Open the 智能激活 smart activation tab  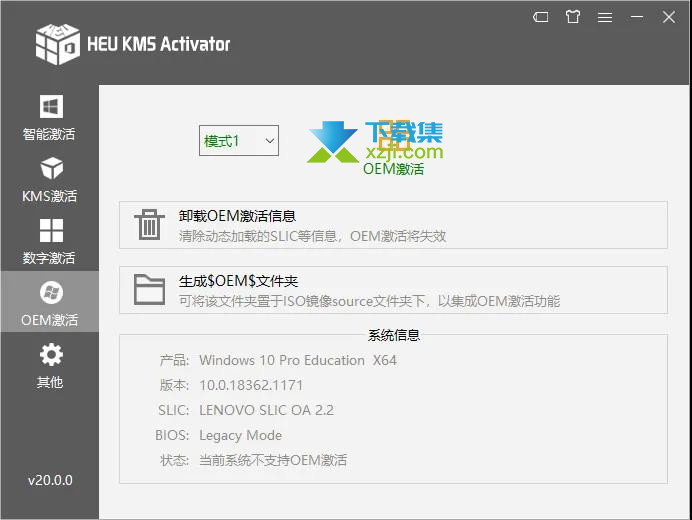[49, 117]
